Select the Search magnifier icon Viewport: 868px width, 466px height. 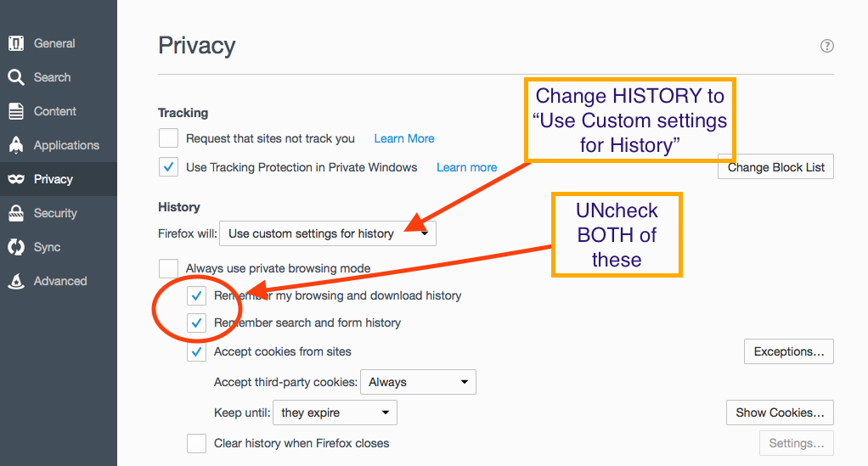(16, 77)
